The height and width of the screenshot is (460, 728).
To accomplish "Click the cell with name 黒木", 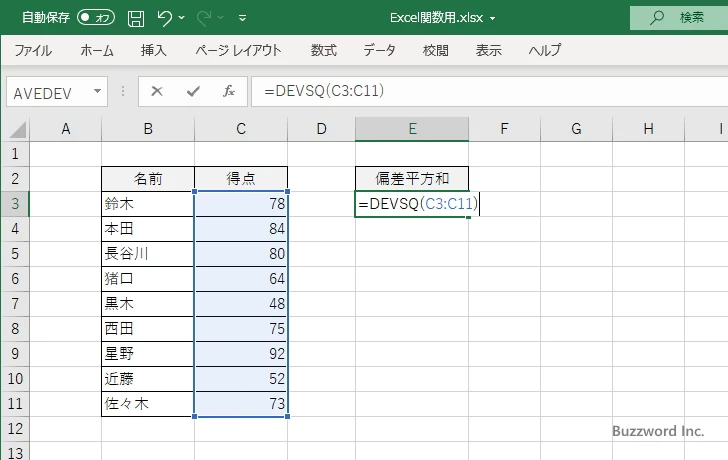I will coord(148,304).
